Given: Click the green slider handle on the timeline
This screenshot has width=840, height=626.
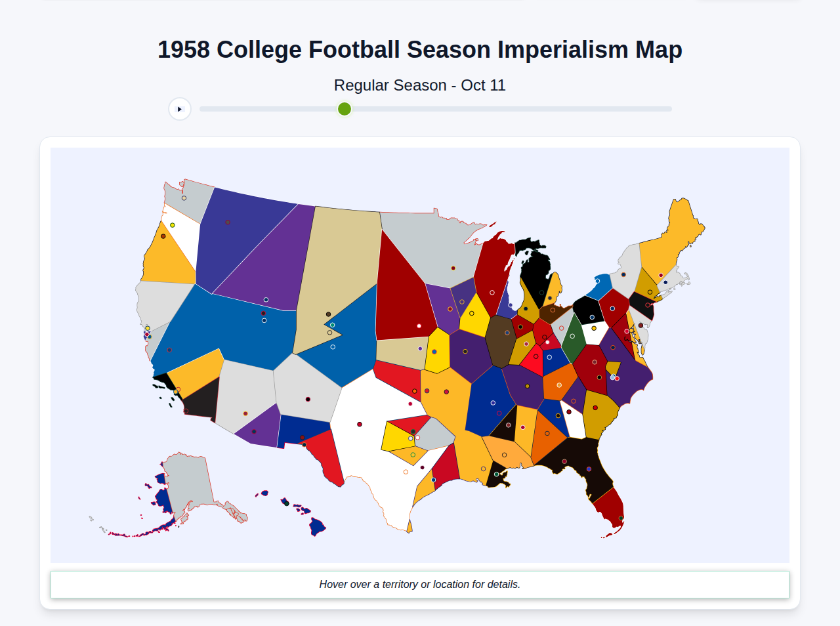Looking at the screenshot, I should 344,109.
